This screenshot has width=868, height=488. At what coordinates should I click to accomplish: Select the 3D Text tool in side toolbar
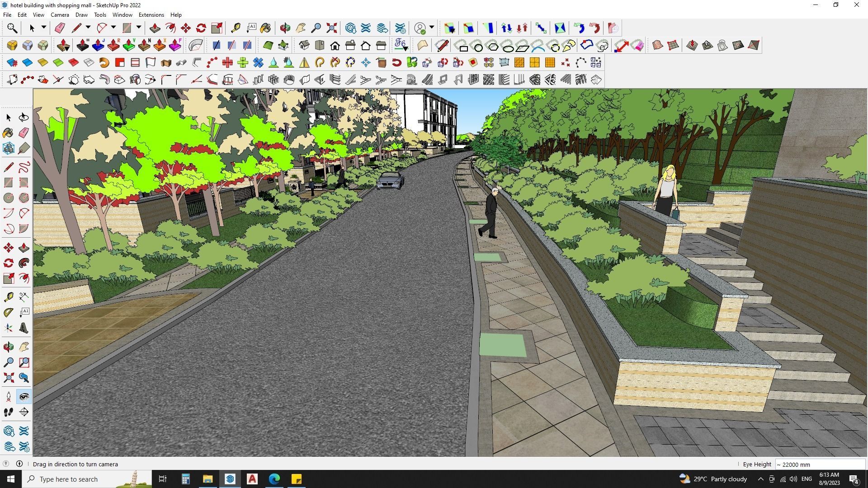pyautogui.click(x=24, y=328)
